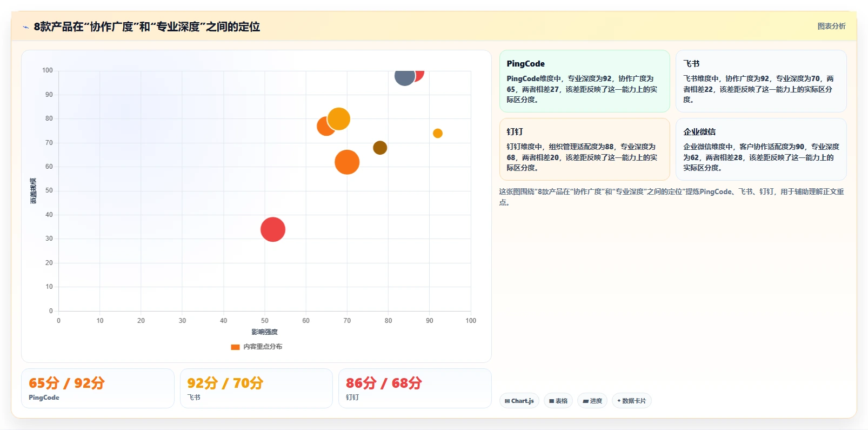The width and height of the screenshot is (868, 430).
Task: Click the Chart.js tag icon
Action: coord(507,401)
